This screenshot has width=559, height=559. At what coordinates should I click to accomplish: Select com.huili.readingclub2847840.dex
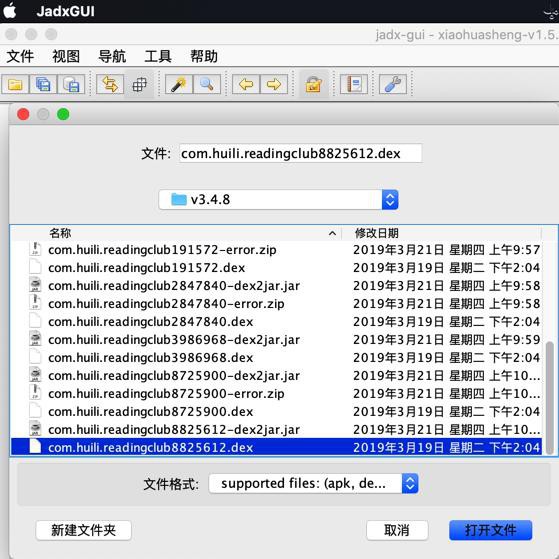tap(276, 322)
